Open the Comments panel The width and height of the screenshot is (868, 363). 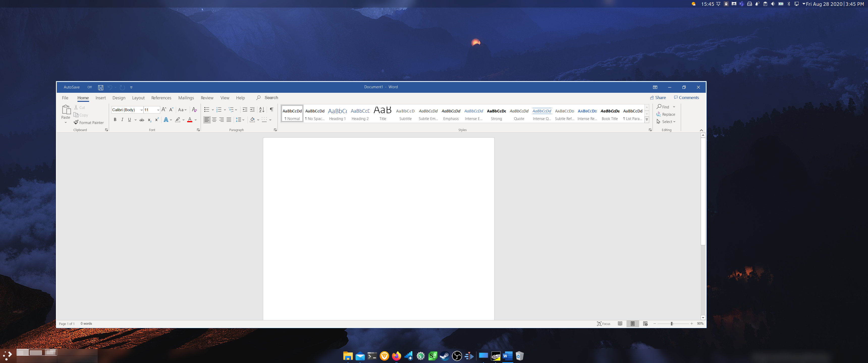point(686,97)
